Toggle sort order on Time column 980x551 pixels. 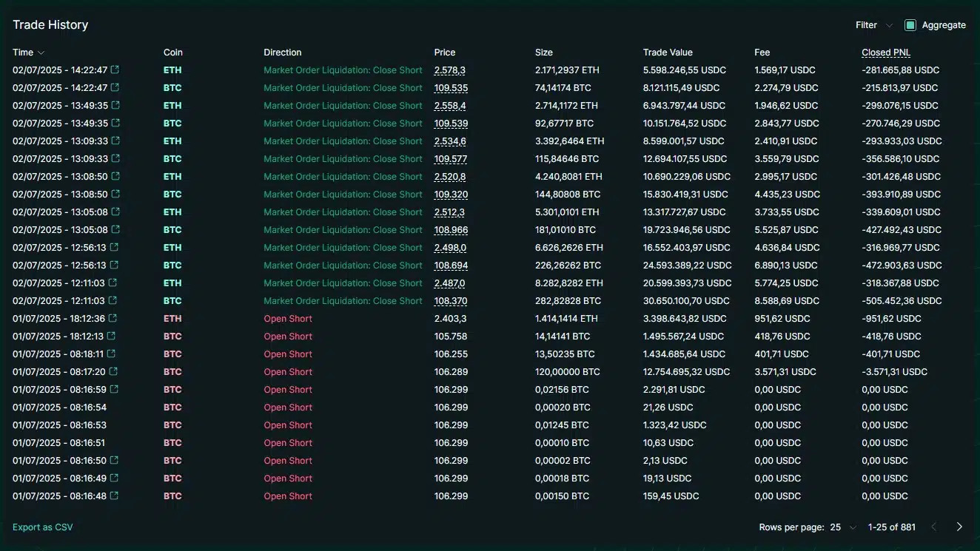(29, 53)
